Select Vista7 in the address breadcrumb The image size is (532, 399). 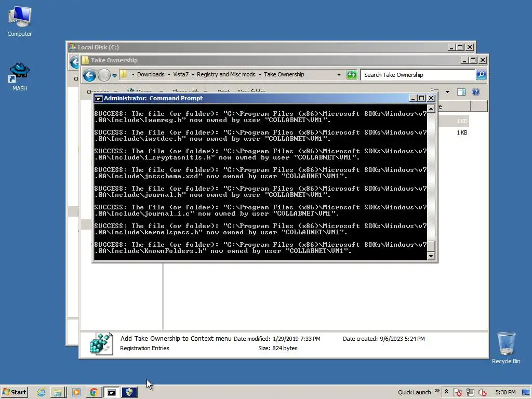tap(180, 74)
